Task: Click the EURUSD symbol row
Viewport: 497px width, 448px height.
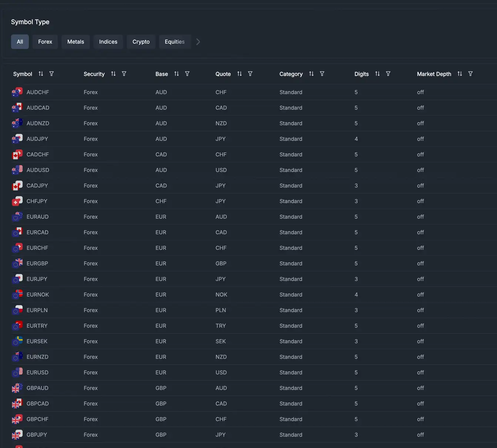Action: 37,372
